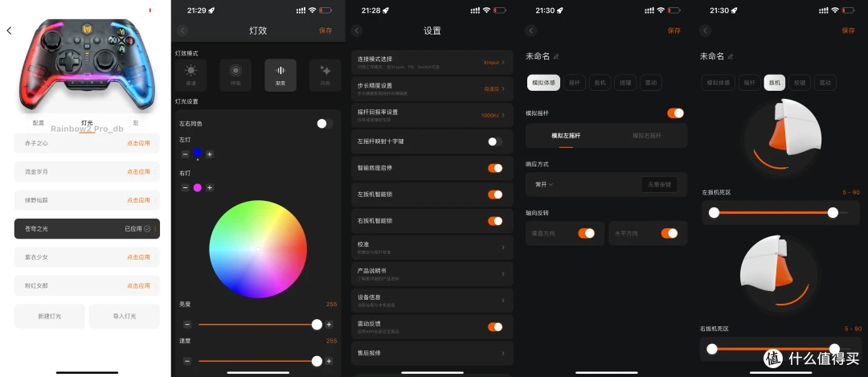Click 导入灯光 button
This screenshot has height=377, width=868.
pos(125,316)
